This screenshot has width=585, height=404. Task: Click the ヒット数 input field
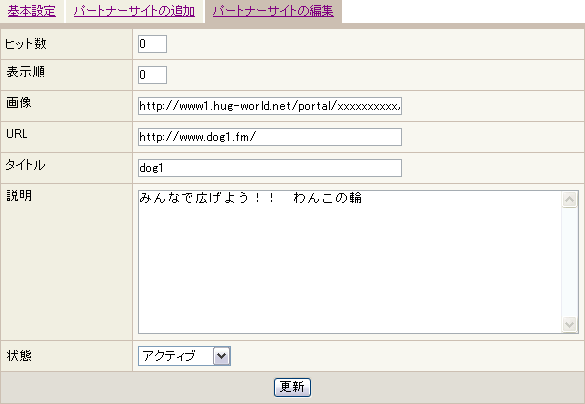point(152,44)
